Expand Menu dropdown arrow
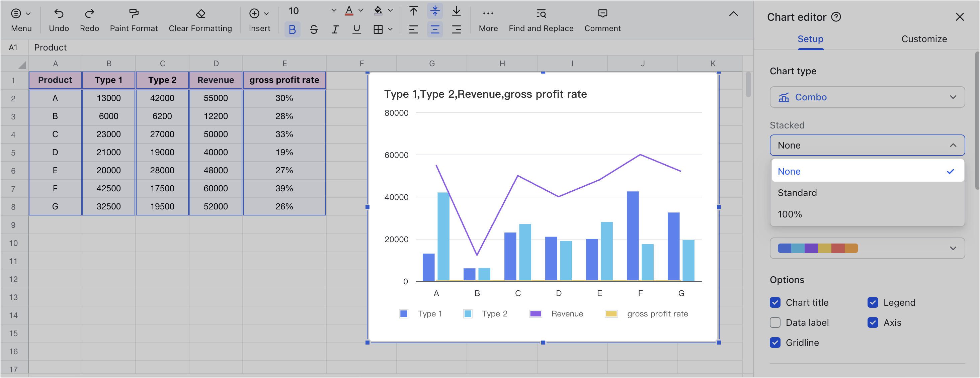 click(x=28, y=14)
